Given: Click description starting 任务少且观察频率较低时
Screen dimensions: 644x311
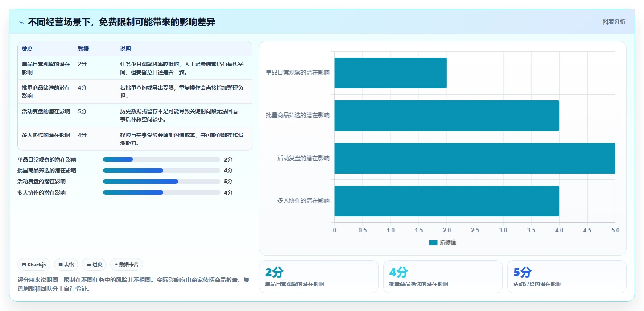Looking at the screenshot, I should pos(182,68).
